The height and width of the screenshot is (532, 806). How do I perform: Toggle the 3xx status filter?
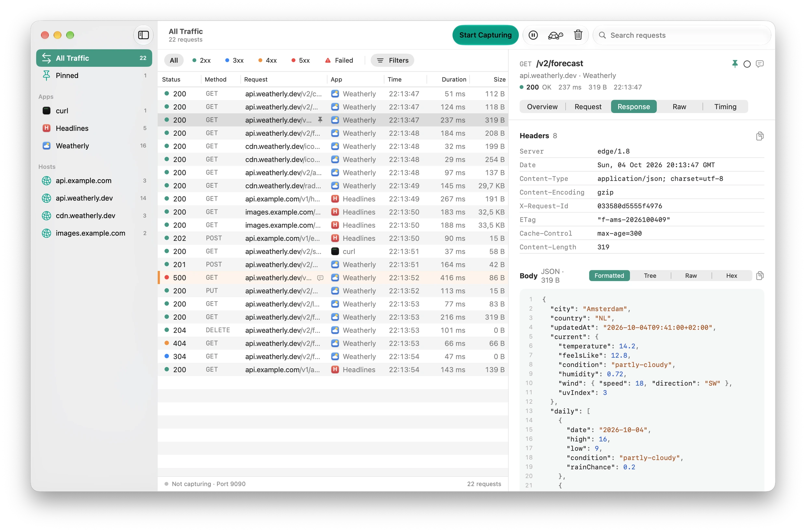[x=234, y=60]
